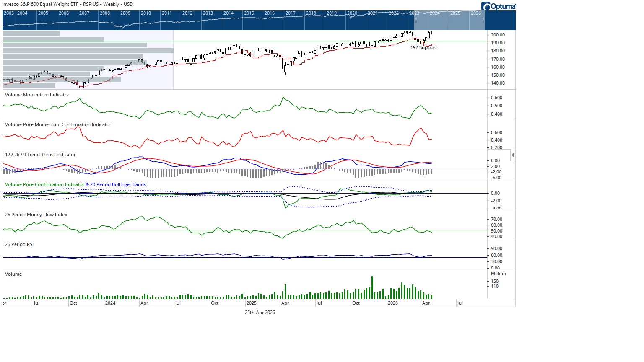Click the 25th Apr 2026 date label

[x=260, y=313]
